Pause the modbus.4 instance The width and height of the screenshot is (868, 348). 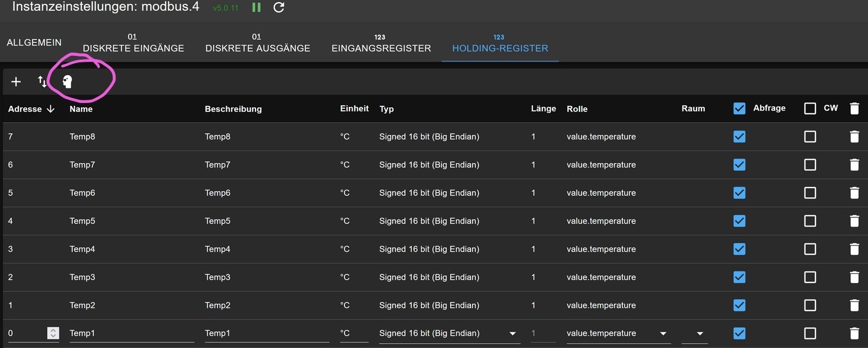257,8
